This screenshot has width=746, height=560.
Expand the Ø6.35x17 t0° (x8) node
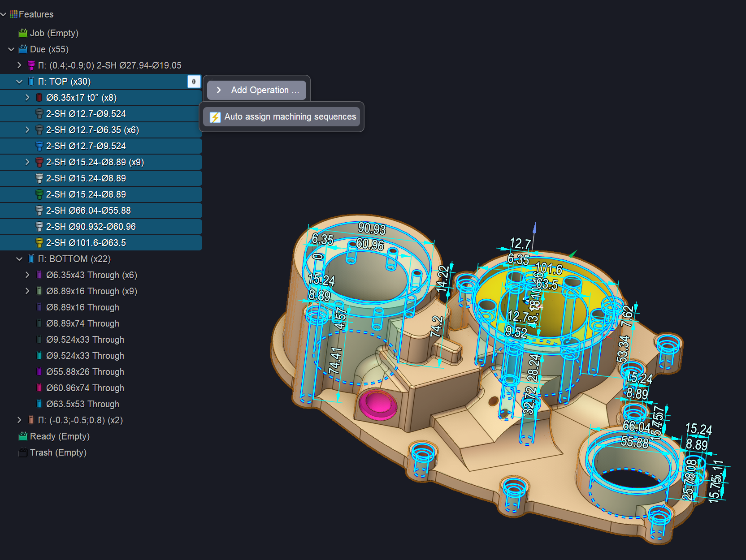(x=27, y=98)
